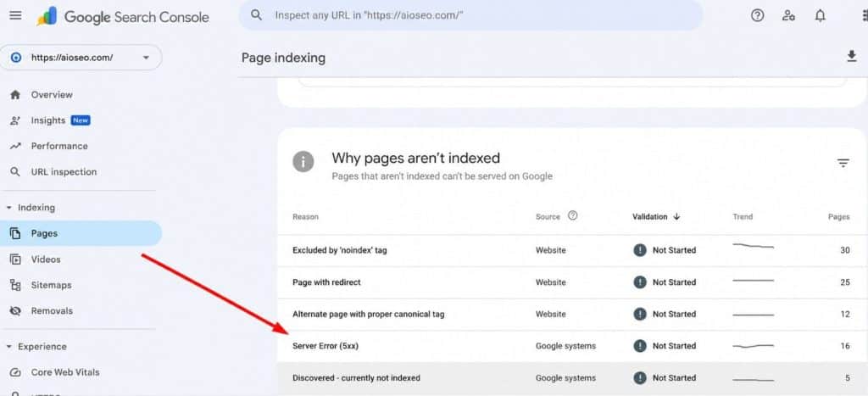The width and height of the screenshot is (868, 396).
Task: Click Not Started text in canonical tag row
Action: (674, 314)
